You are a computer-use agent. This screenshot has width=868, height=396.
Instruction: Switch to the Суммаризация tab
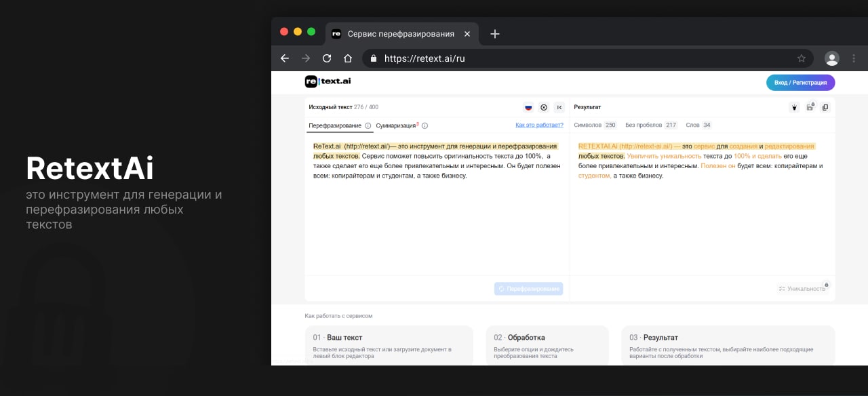coord(396,125)
